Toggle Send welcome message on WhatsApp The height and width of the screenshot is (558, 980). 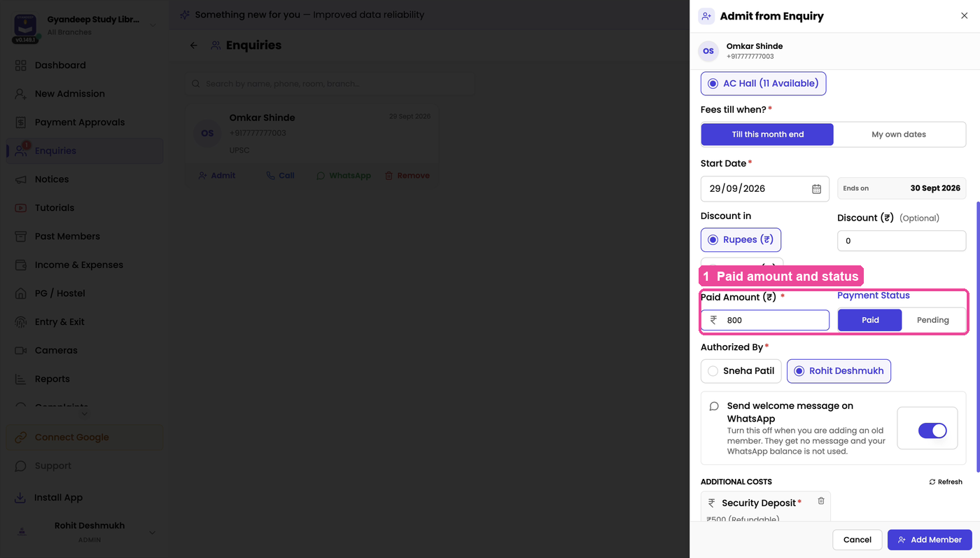[x=932, y=431]
